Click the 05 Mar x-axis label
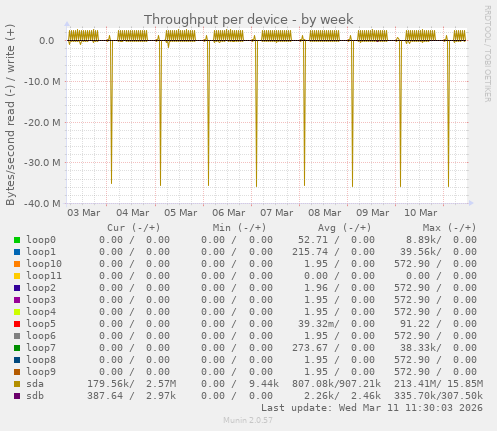 [181, 213]
